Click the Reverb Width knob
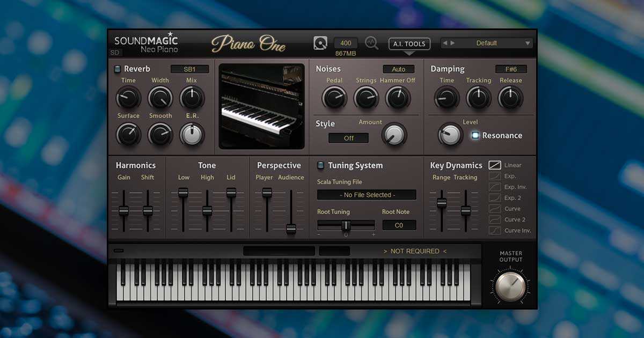 click(x=160, y=98)
